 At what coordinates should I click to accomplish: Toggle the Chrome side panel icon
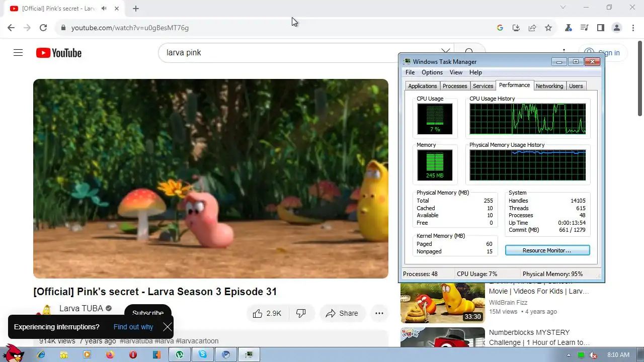click(x=601, y=28)
